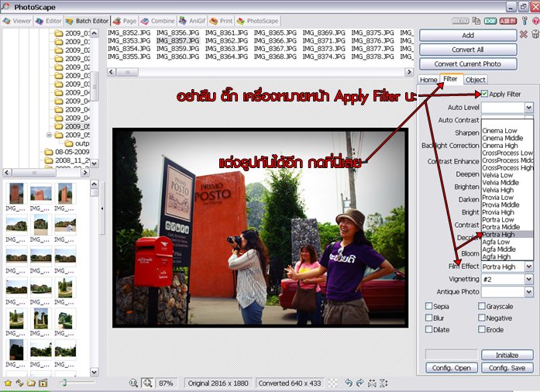
Task: Select 'Velvia Middle' in the film effect list
Action: [507, 183]
